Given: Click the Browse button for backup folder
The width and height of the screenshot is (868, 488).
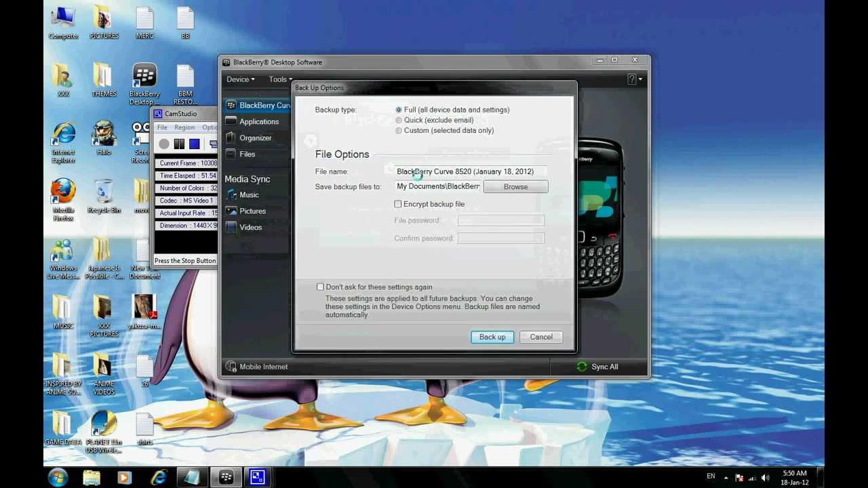Looking at the screenshot, I should [515, 186].
